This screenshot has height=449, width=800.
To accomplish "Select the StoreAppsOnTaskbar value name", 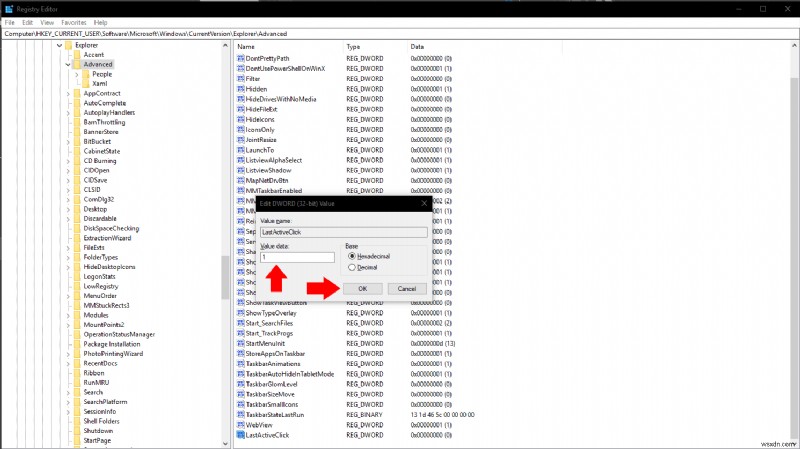I will coord(275,354).
